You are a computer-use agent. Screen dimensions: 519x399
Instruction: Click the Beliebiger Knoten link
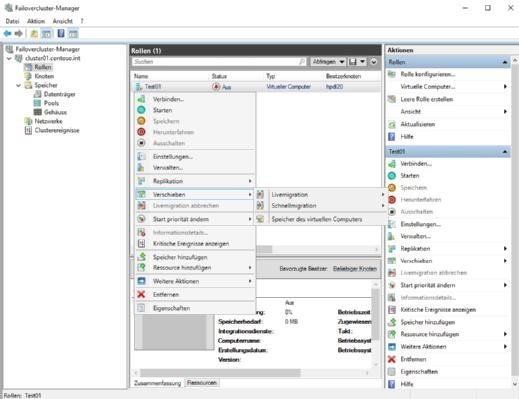click(355, 268)
